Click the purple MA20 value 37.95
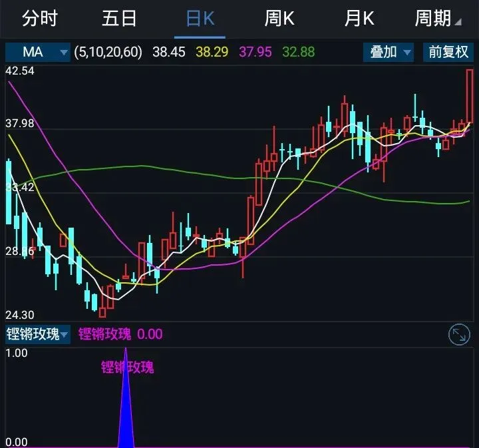This screenshot has width=479, height=448. point(255,52)
